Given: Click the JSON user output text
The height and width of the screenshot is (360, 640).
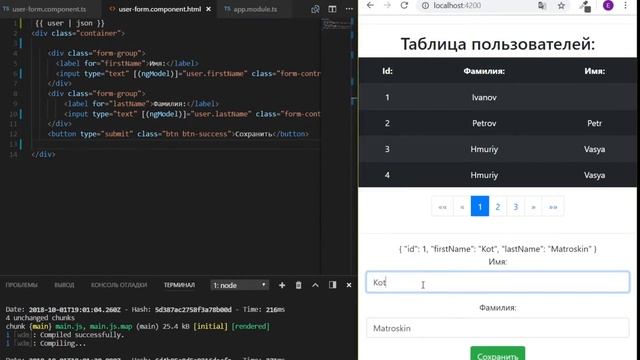Looking at the screenshot, I should click(498, 249).
